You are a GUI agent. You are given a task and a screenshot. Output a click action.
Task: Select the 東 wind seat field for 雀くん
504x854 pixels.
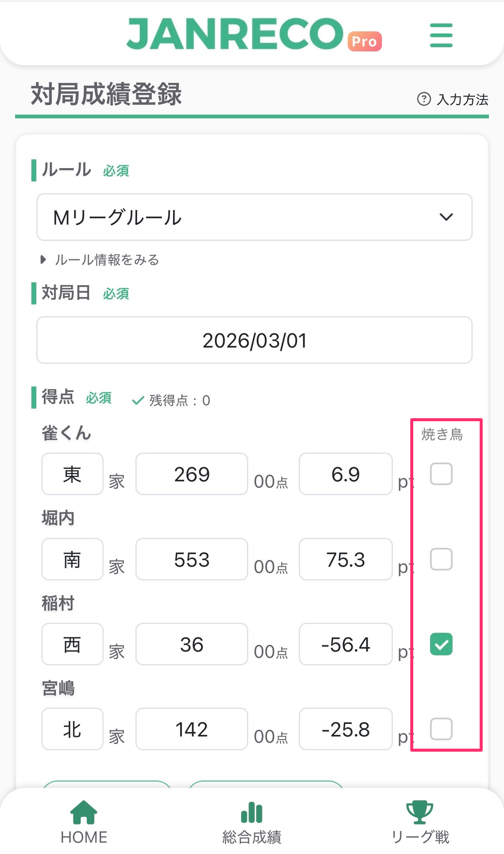[72, 474]
